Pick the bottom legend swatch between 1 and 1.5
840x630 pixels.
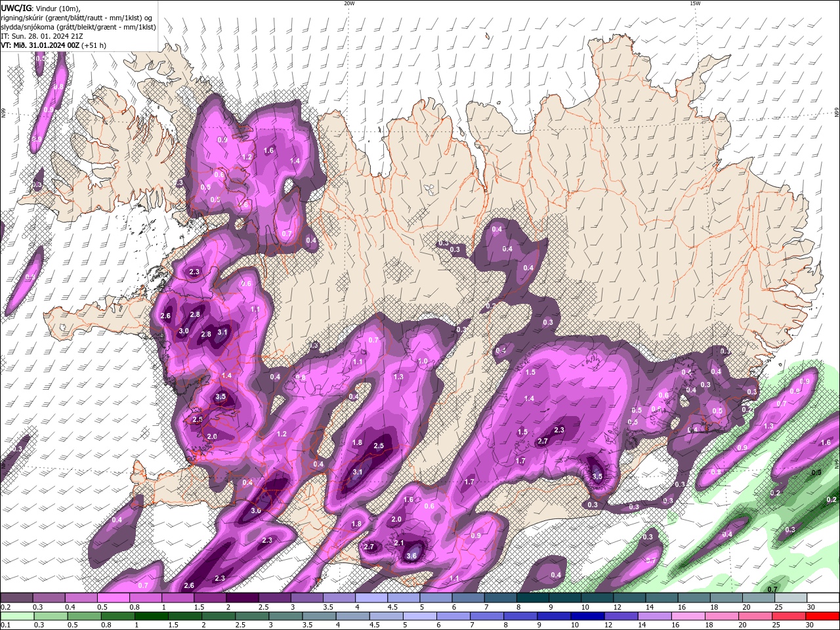coord(152,616)
